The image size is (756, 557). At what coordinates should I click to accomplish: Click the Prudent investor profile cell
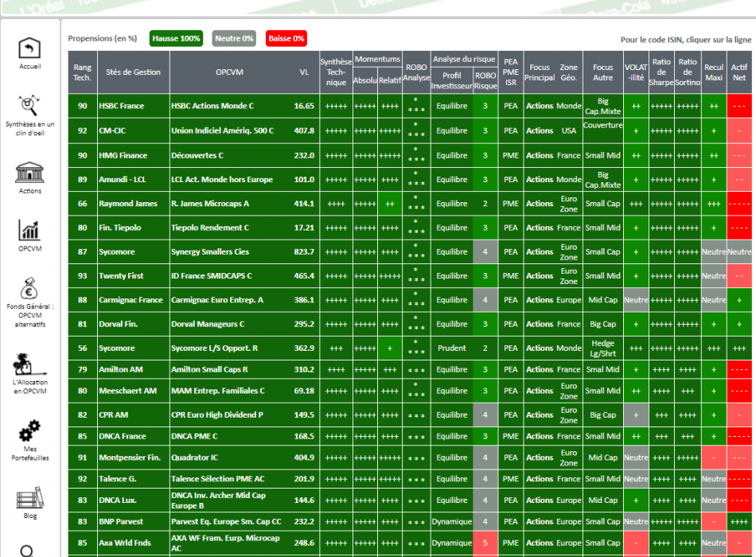[452, 349]
